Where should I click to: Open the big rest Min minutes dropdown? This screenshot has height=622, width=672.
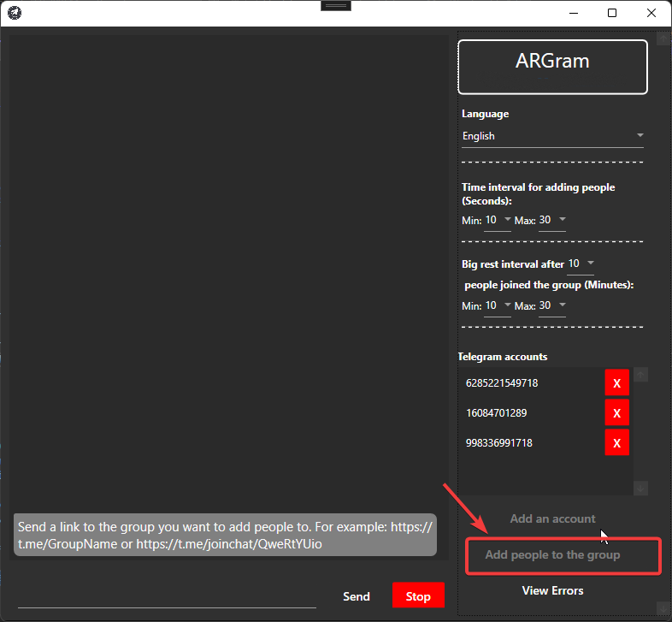[x=498, y=305]
